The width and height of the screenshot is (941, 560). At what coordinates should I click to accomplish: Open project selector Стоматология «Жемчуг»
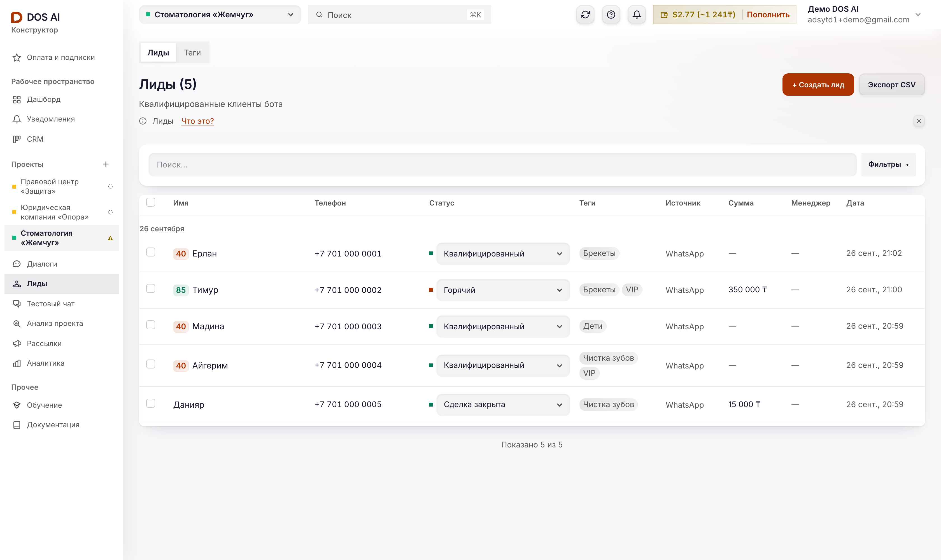pyautogui.click(x=220, y=15)
